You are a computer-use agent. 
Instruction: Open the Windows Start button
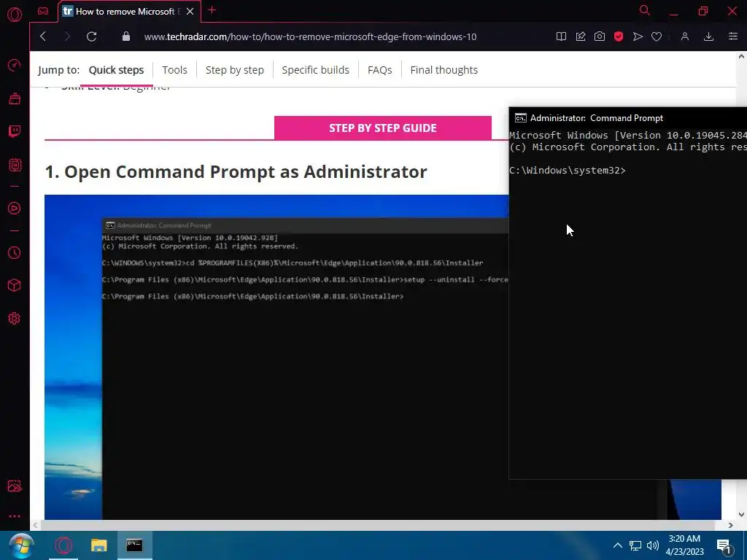click(x=21, y=545)
